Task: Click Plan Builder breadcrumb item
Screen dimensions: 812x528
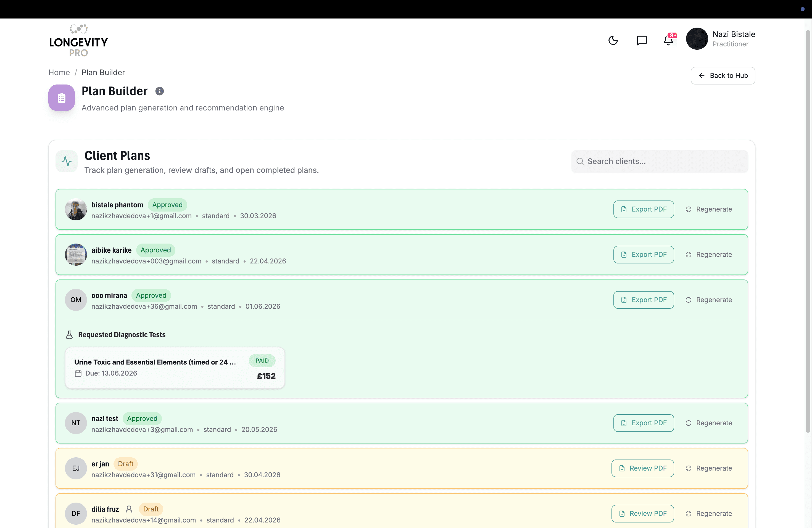Action: (x=103, y=72)
